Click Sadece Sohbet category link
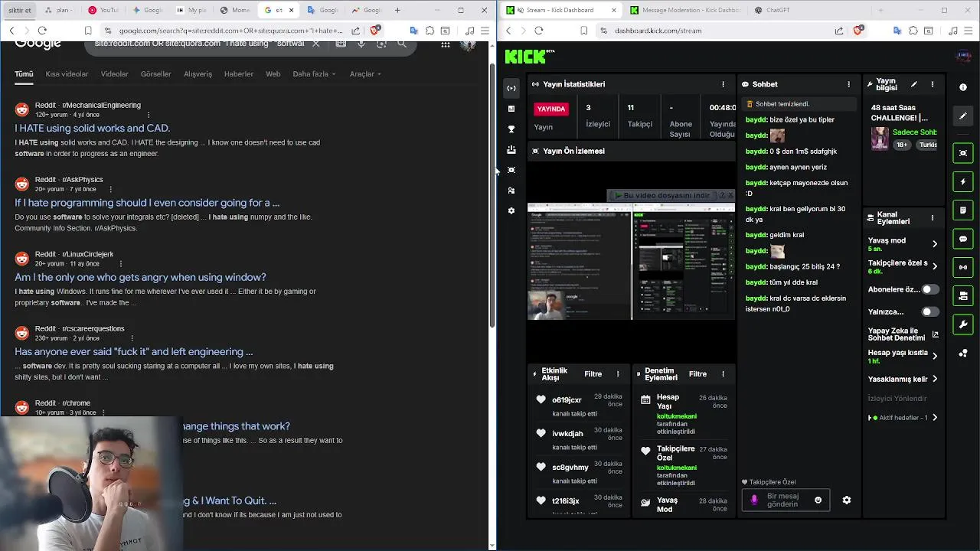This screenshot has width=980, height=551. pyautogui.click(x=914, y=132)
